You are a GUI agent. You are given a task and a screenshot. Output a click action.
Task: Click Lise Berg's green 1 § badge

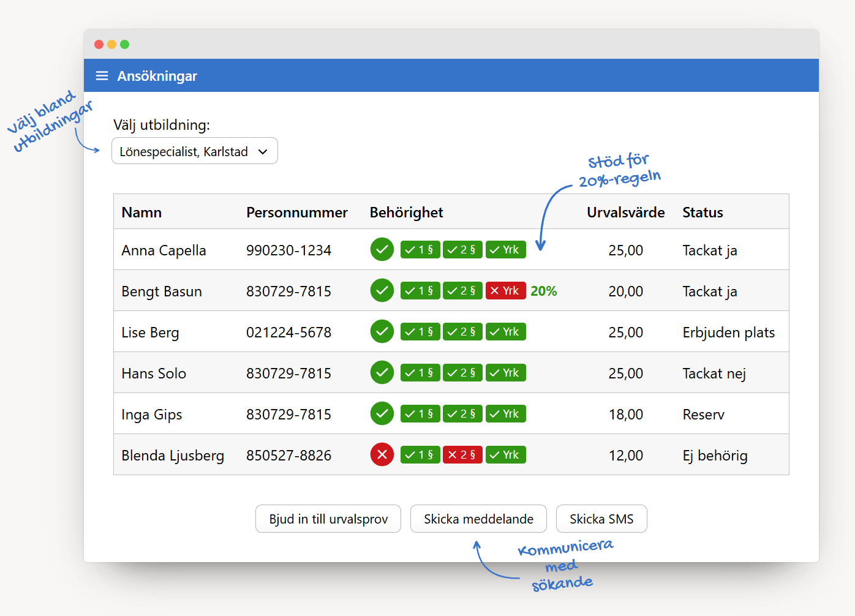pos(420,332)
